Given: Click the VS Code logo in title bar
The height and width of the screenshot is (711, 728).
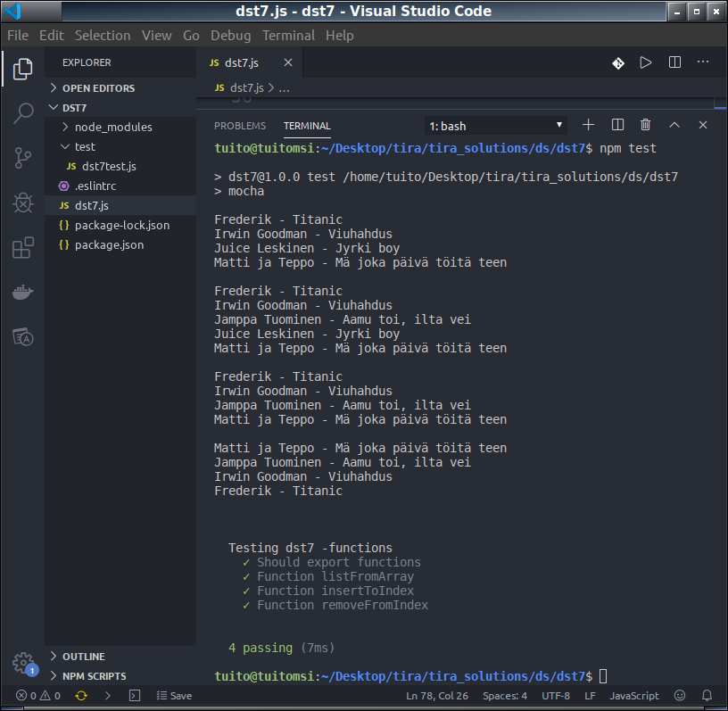Looking at the screenshot, I should (12, 11).
